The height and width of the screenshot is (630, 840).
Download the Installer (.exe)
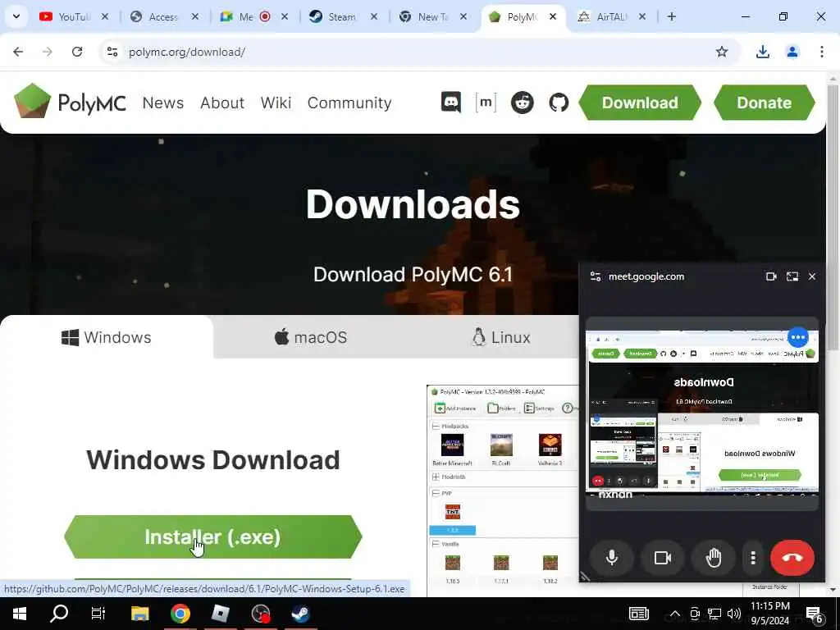[212, 536]
